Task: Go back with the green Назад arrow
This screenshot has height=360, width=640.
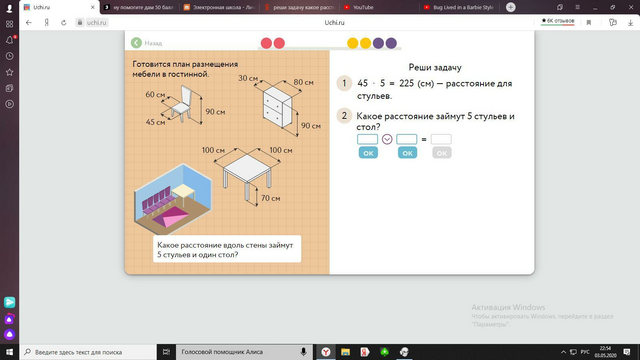Action: coord(136,43)
